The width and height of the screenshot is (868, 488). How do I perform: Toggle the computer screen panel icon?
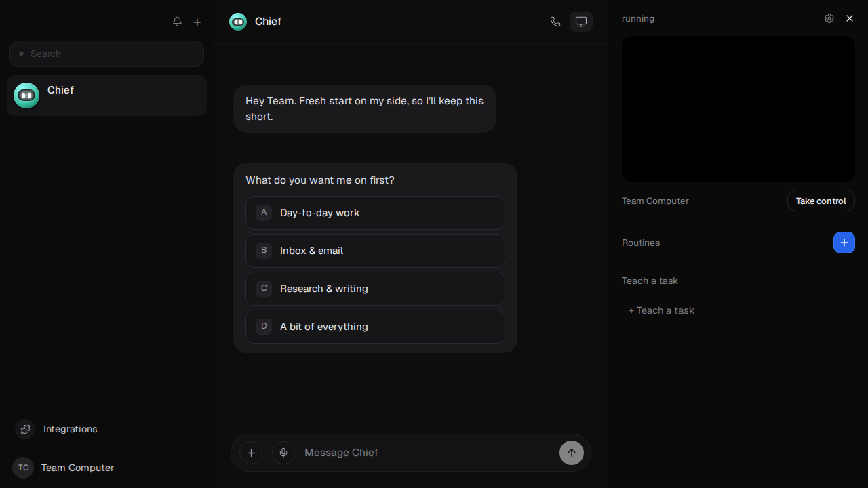[x=581, y=22]
